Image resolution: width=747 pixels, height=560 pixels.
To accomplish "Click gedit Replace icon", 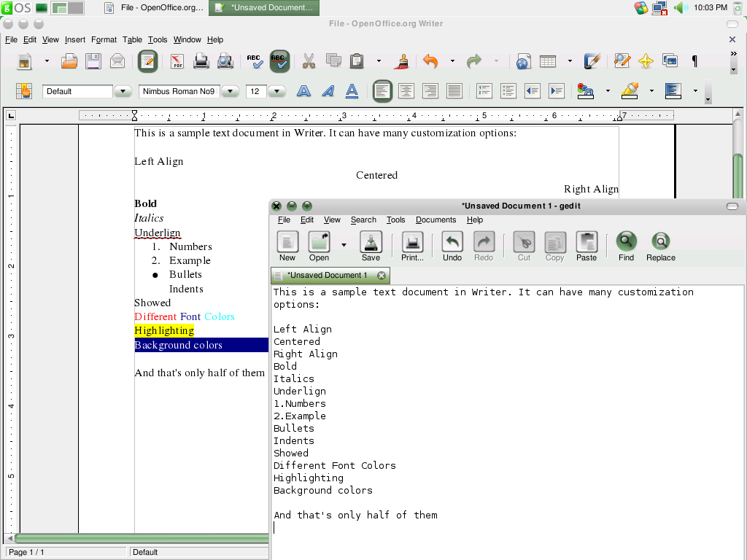I will (x=661, y=246).
